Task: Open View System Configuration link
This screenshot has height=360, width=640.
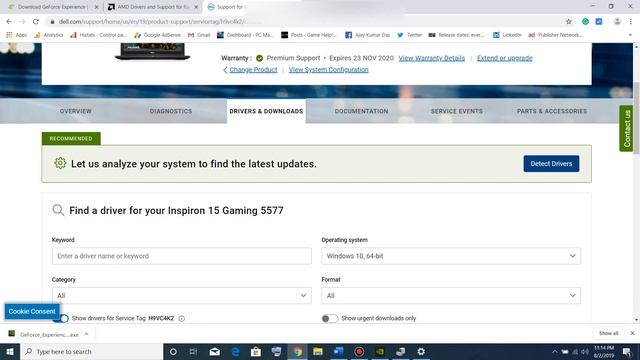Action: [x=329, y=70]
